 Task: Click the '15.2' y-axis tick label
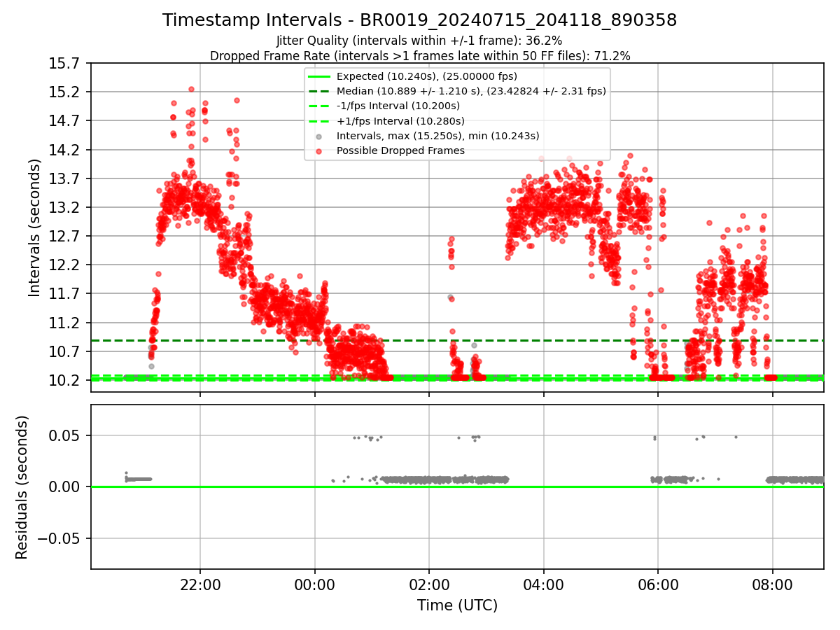click(x=65, y=92)
